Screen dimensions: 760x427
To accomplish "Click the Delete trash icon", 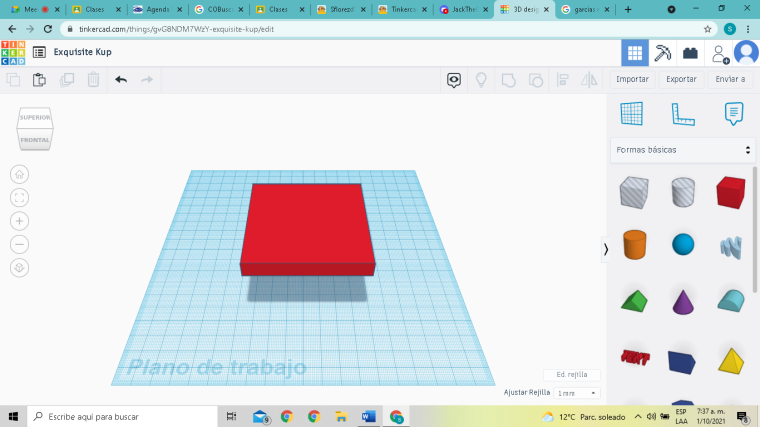I will tap(93, 79).
